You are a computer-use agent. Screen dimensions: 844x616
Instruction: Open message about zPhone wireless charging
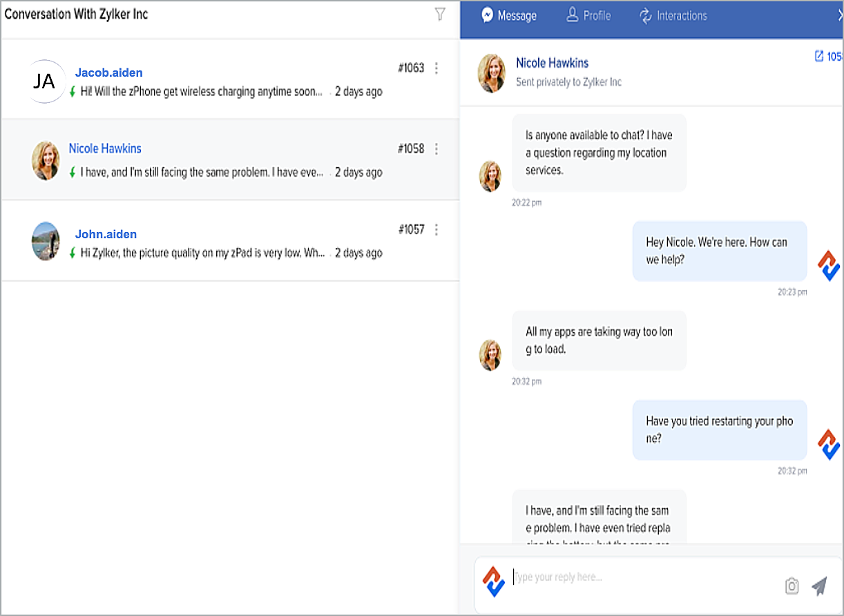pos(202,92)
